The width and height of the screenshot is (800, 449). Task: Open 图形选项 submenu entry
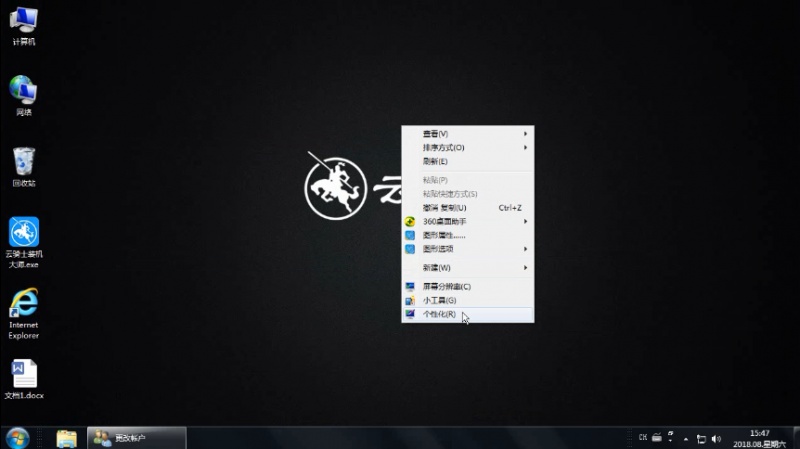[468, 249]
